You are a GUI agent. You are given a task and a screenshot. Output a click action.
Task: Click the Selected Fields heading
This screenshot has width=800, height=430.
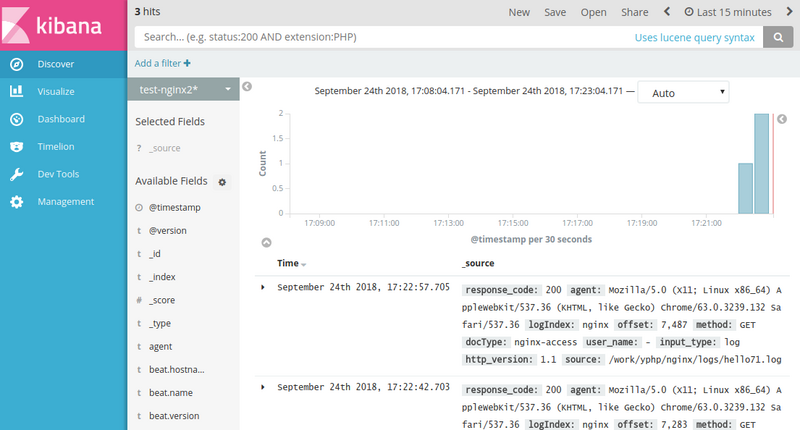point(170,121)
